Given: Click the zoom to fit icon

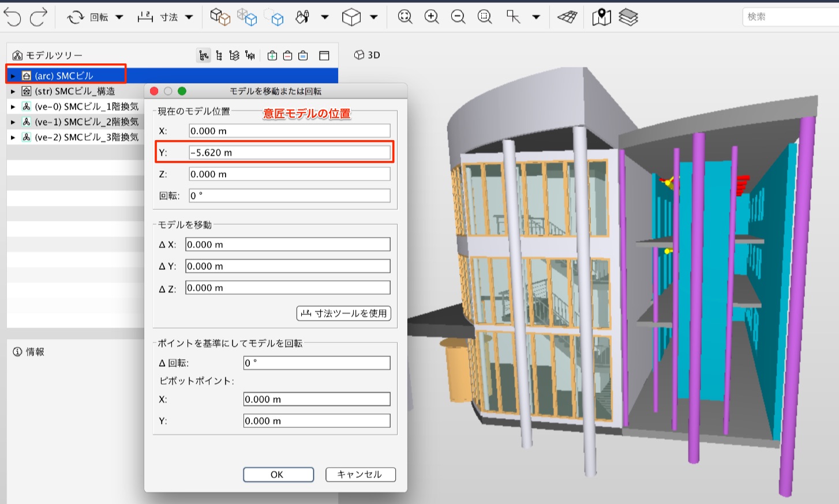Looking at the screenshot, I should pyautogui.click(x=405, y=17).
